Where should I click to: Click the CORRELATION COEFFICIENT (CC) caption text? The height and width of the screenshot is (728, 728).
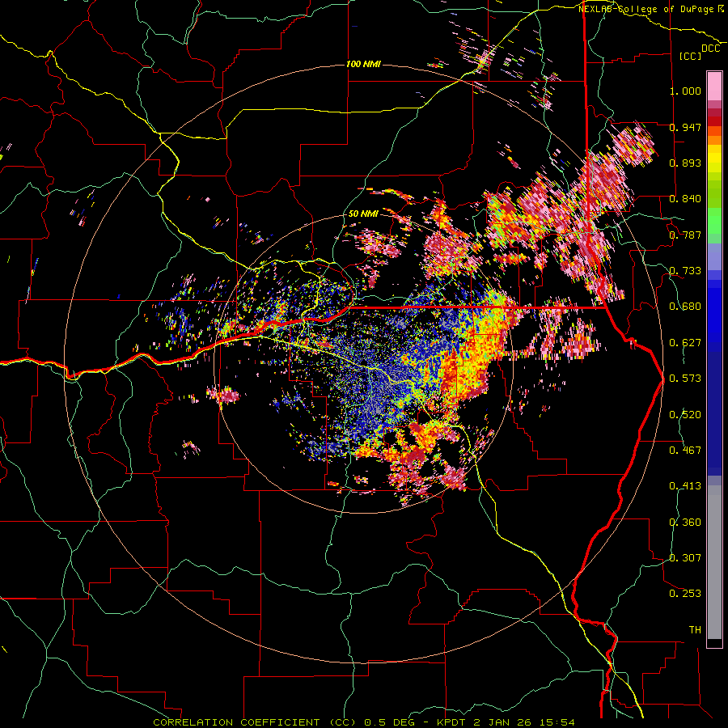pyautogui.click(x=255, y=722)
